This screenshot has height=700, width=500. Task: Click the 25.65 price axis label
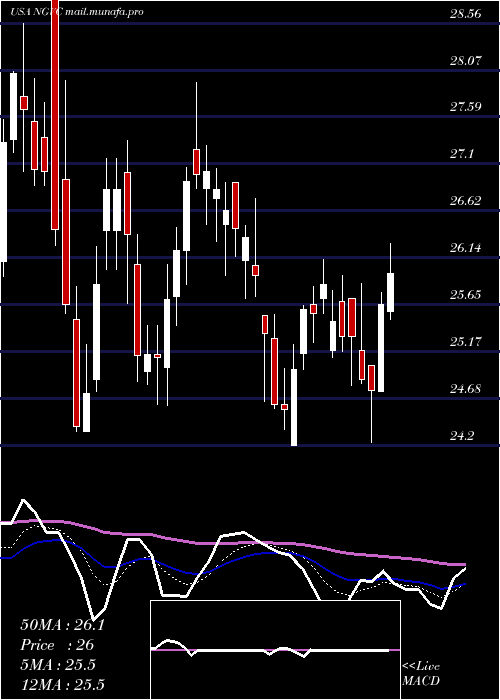(x=466, y=295)
